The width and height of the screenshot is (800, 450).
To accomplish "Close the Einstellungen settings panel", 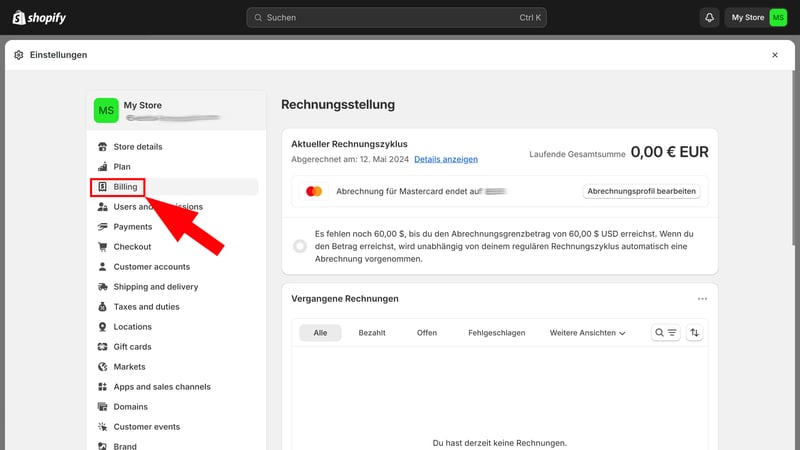I will point(774,55).
